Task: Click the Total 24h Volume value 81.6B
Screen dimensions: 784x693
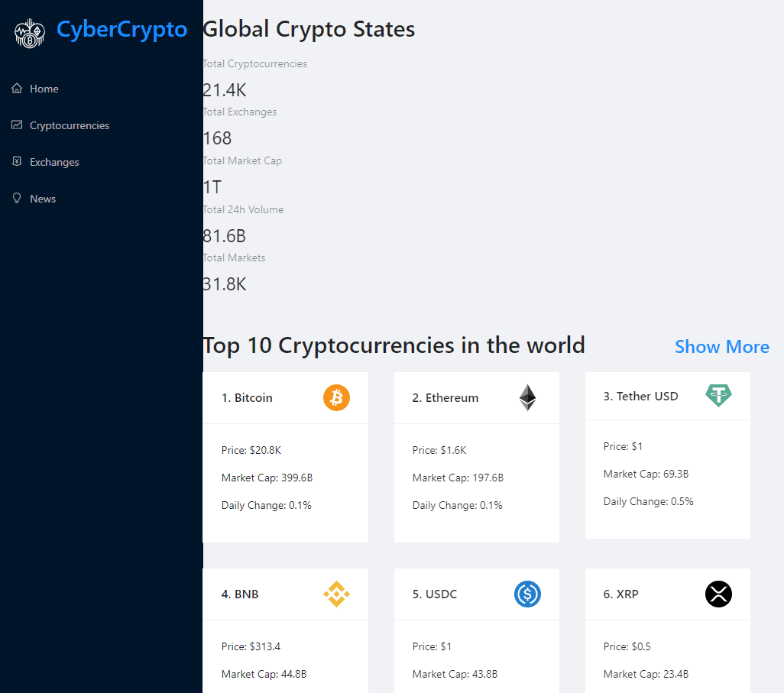Action: 224,235
